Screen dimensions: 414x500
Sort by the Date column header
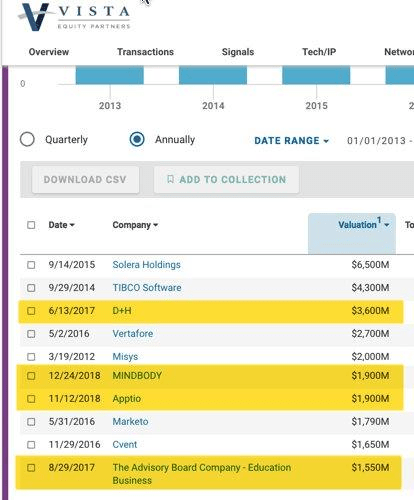tap(61, 225)
